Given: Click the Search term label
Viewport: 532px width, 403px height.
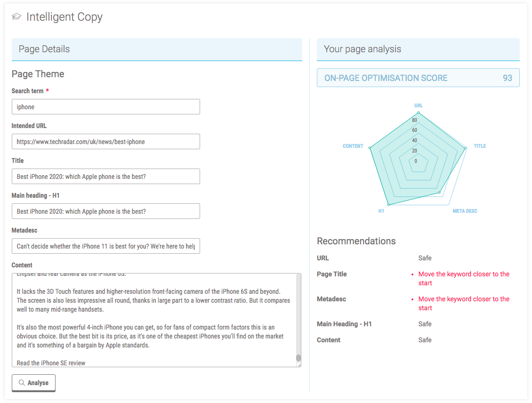Looking at the screenshot, I should coord(27,91).
